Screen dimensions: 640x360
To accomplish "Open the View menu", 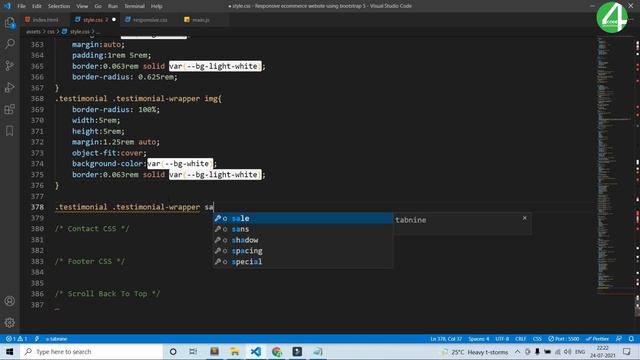I will tap(82, 6).
